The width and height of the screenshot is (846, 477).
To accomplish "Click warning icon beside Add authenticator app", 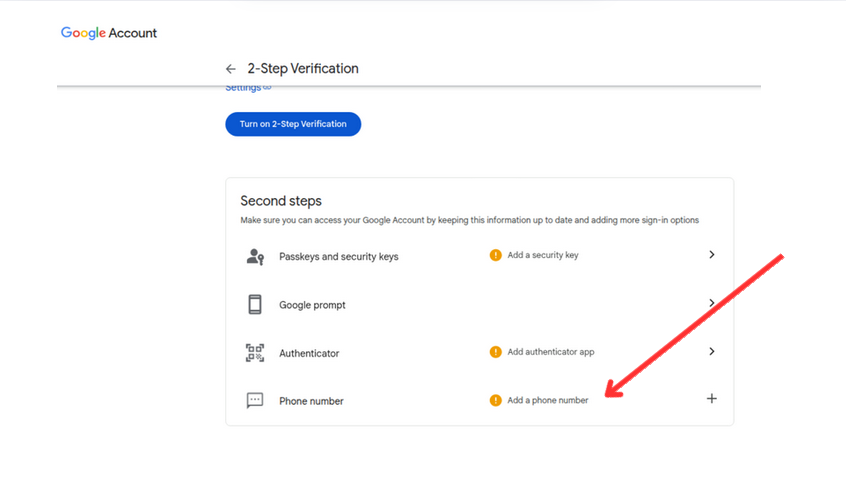I will (x=495, y=352).
